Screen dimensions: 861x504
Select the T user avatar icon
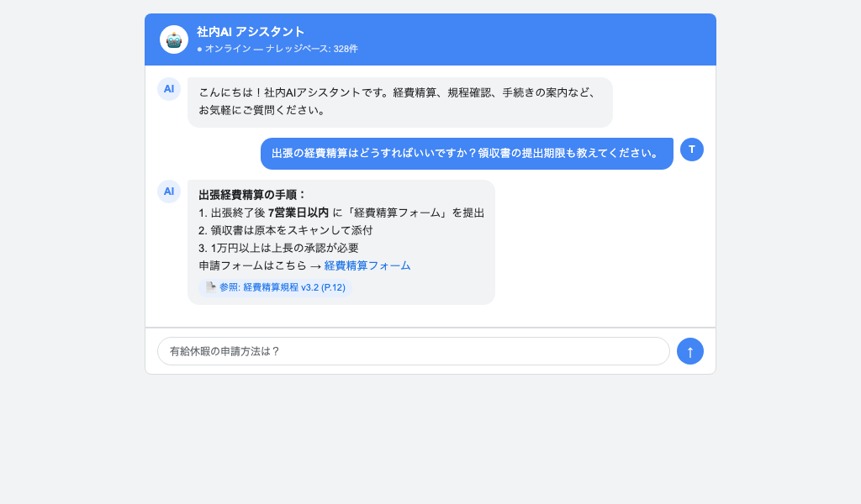coord(691,150)
